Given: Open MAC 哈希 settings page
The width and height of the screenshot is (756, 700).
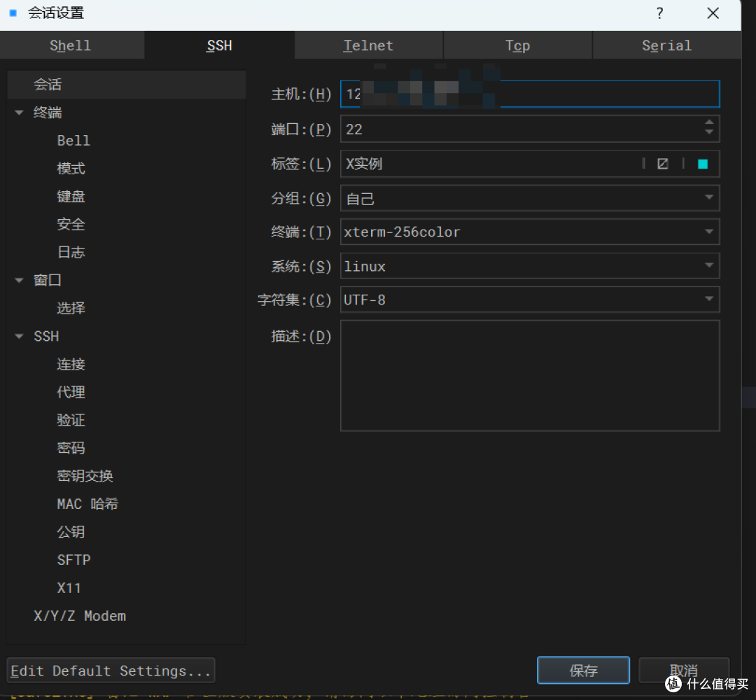Looking at the screenshot, I should 87,504.
